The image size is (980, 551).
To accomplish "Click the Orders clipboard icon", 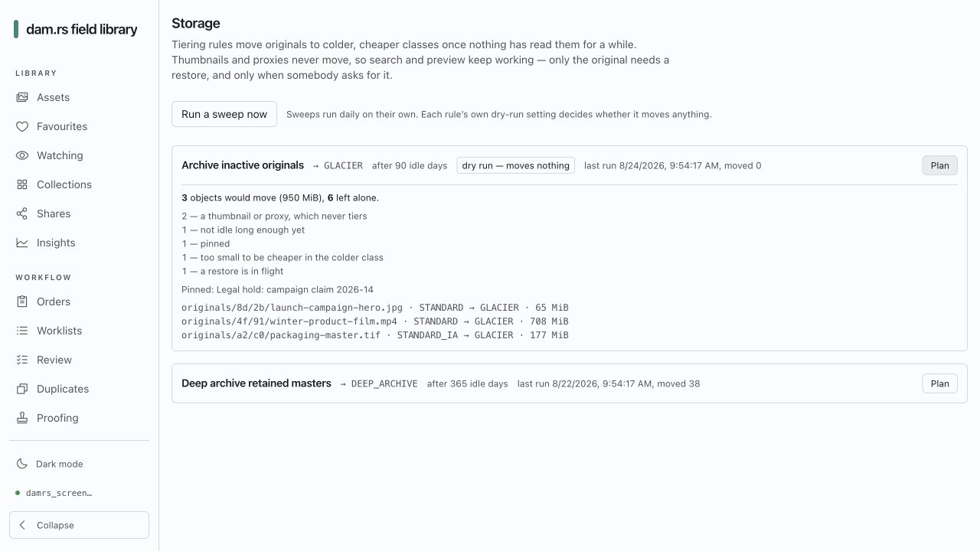I will [x=22, y=302].
